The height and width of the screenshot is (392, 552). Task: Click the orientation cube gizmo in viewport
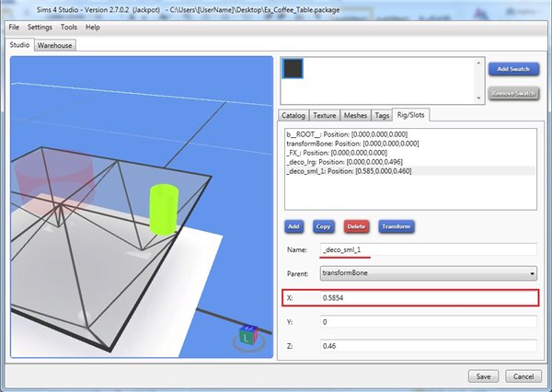point(246,336)
